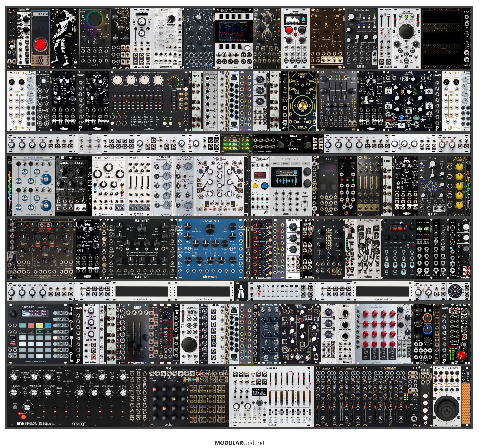The image size is (480, 448).
Task: Select the highway icon blank panel
Action: [241, 291]
